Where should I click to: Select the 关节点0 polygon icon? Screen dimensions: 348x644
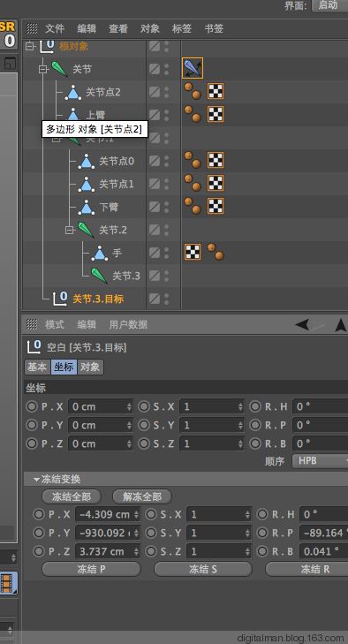tap(87, 161)
